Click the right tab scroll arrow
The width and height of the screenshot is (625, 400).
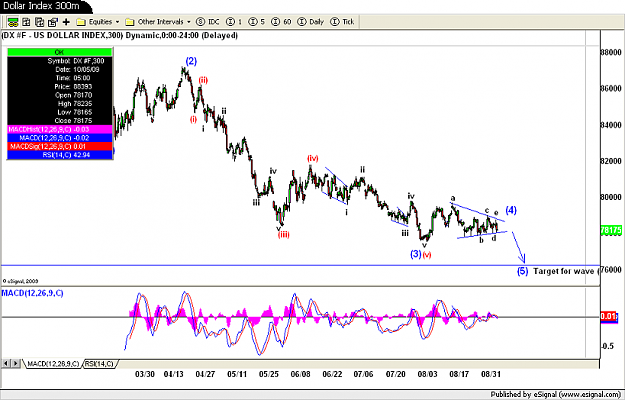click(15, 363)
